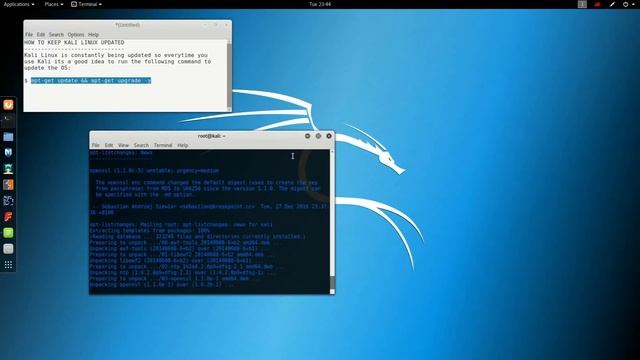Launch Metasploit from the dock

coord(8,153)
